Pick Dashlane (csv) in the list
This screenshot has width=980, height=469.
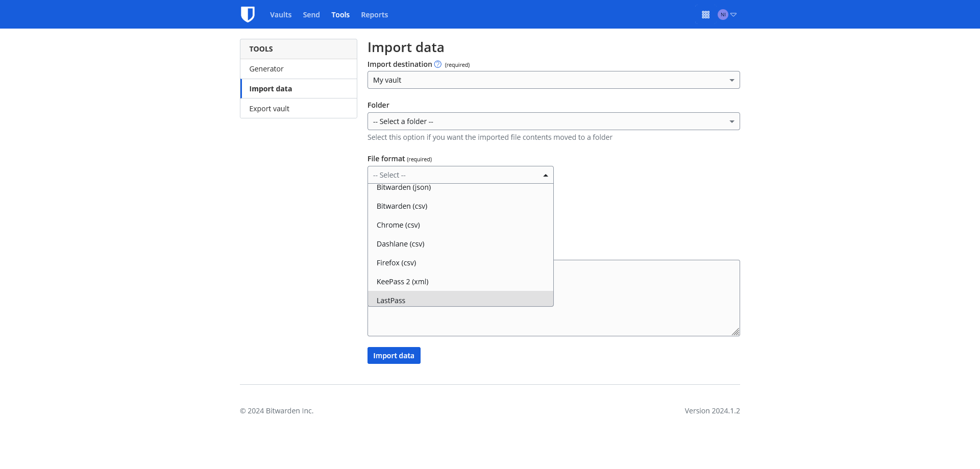[x=401, y=244]
